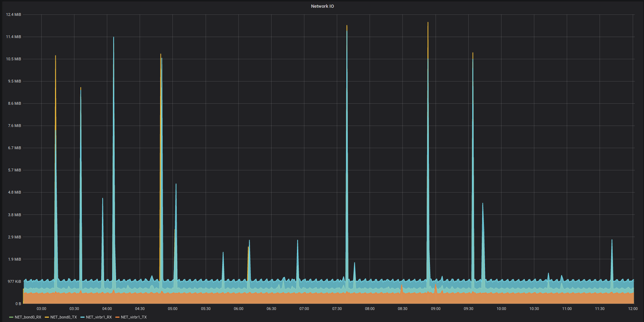This screenshot has height=322, width=644.
Task: Click the green NET_bond0_RX color swatch
Action: coord(11,317)
